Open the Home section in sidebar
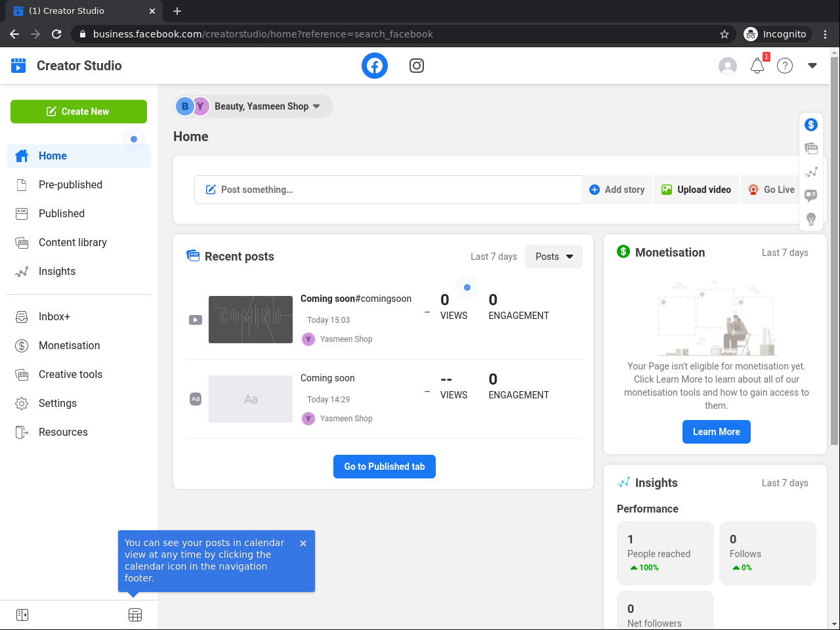840x630 pixels. point(79,156)
